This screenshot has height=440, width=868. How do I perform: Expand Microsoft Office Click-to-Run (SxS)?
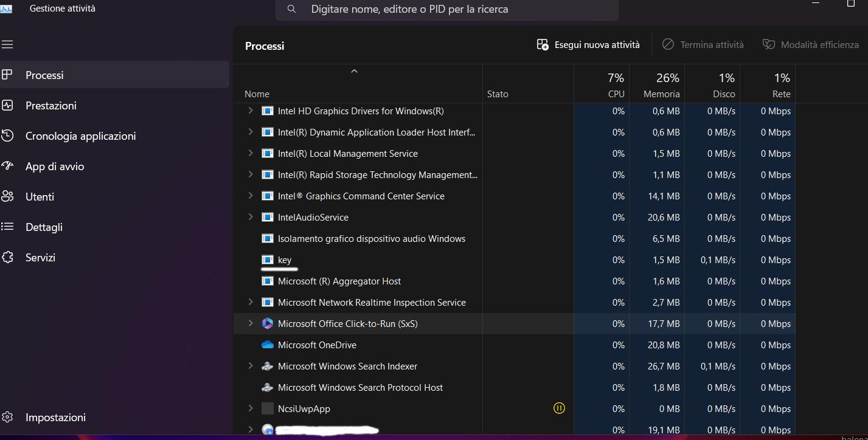pyautogui.click(x=250, y=323)
